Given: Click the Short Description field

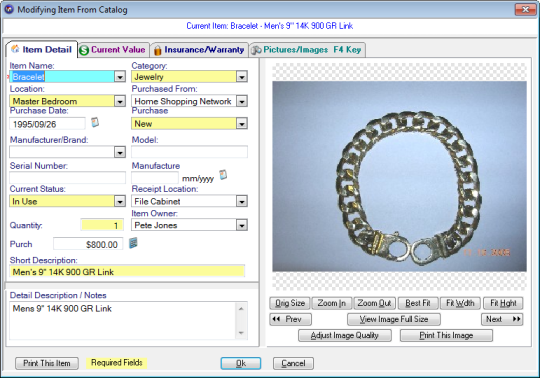Looking at the screenshot, I should click(127, 271).
